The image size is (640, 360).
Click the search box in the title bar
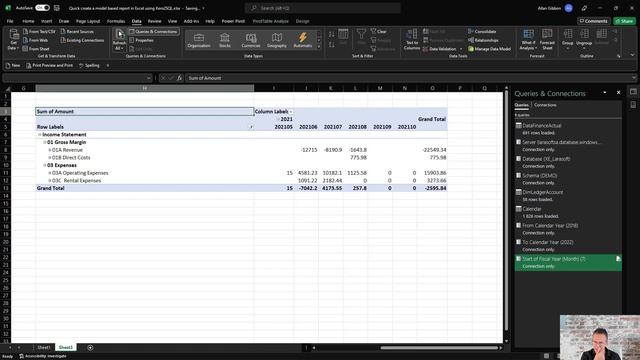[322, 8]
